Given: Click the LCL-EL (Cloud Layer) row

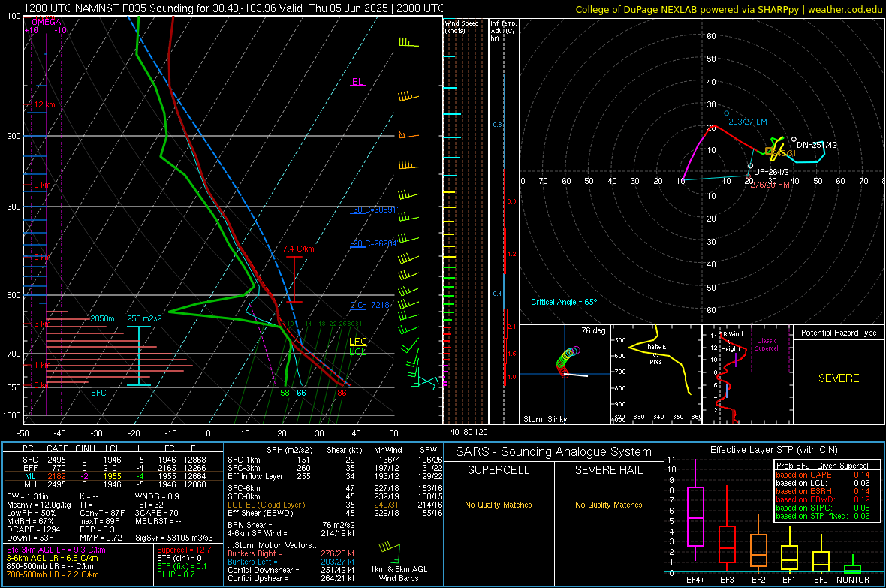Looking at the screenshot, I should [335, 505].
